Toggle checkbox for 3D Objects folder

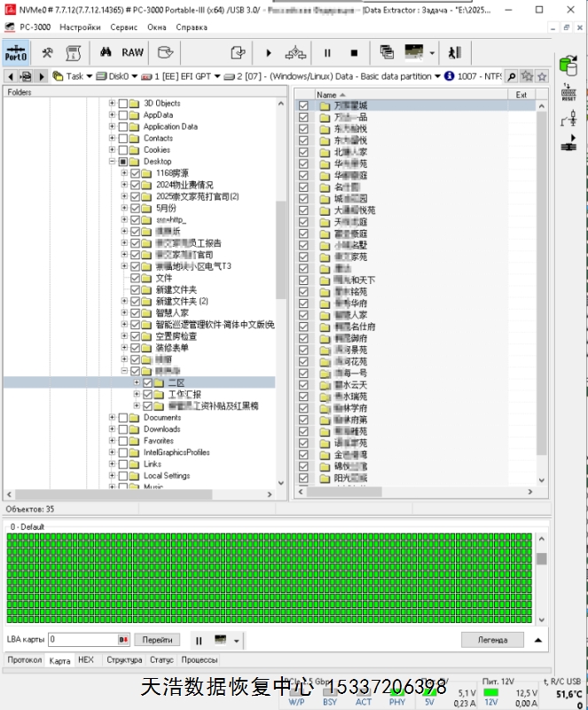tap(123, 104)
